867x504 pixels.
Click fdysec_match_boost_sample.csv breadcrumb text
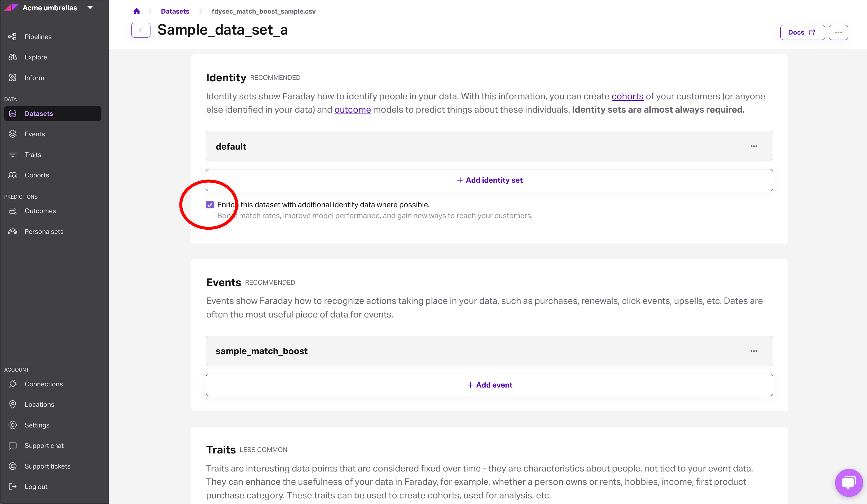point(264,11)
